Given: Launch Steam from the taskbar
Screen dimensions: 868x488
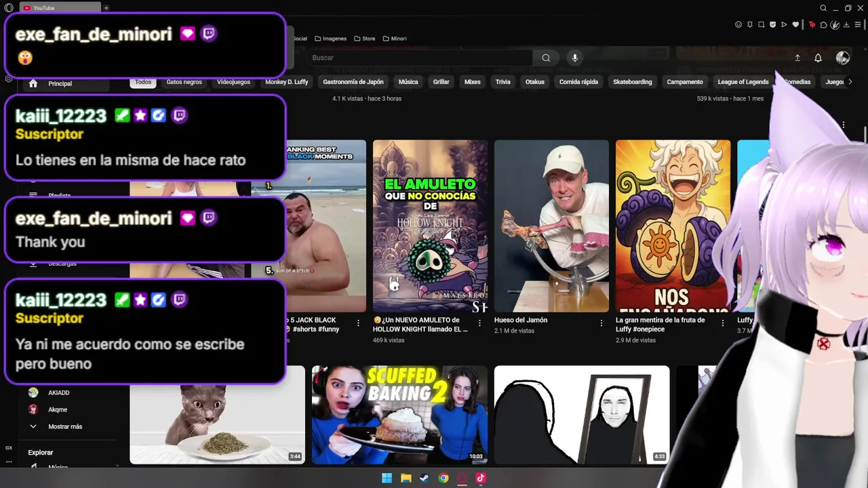Looking at the screenshot, I should pos(425,478).
